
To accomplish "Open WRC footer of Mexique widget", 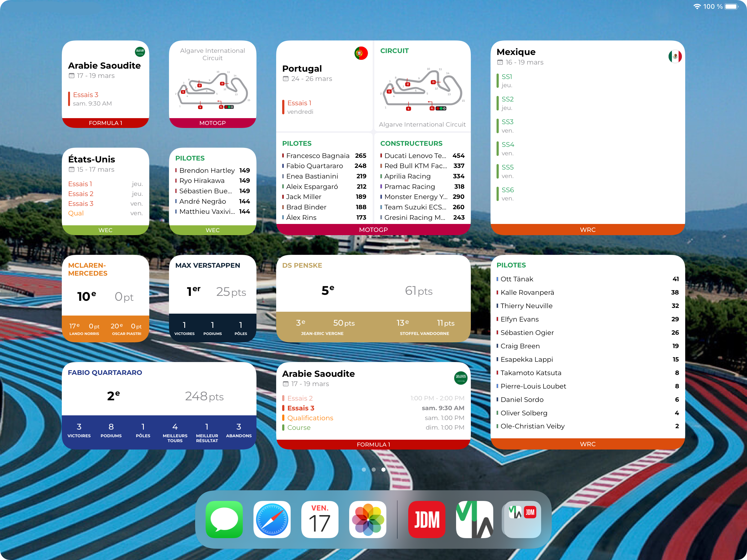I will click(588, 230).
